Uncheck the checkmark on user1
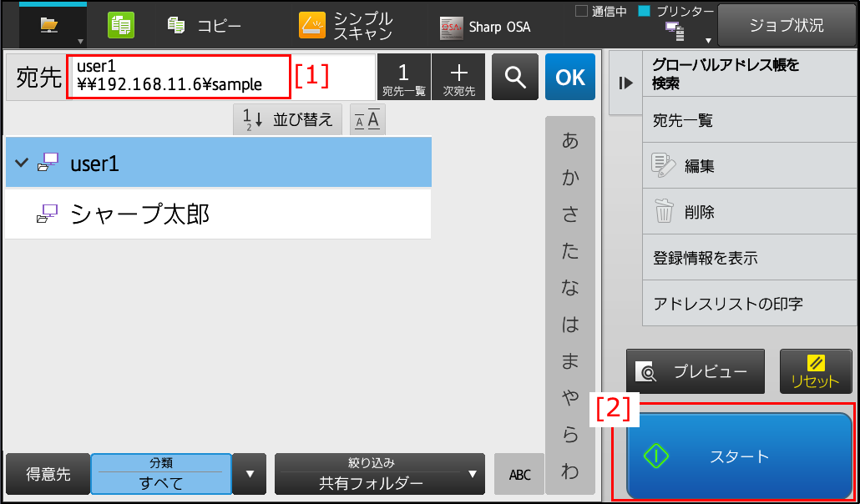 (22, 163)
